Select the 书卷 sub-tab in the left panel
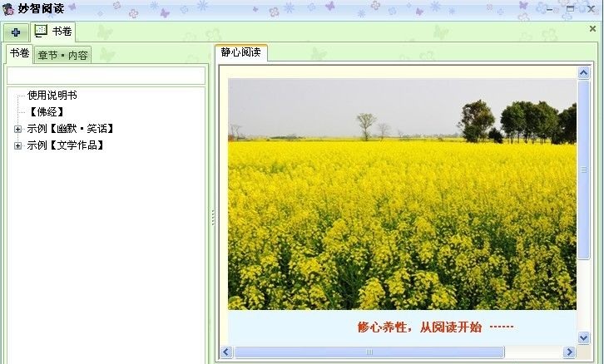 point(20,53)
